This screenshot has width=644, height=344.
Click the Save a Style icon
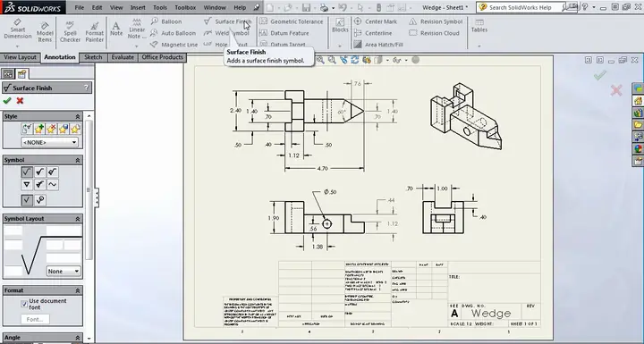pos(63,130)
